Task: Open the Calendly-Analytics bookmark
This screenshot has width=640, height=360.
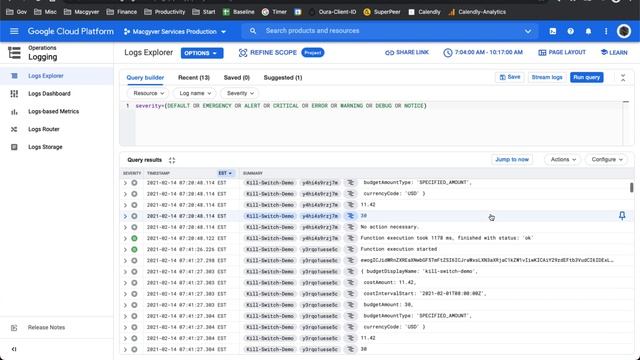Action: [x=477, y=12]
